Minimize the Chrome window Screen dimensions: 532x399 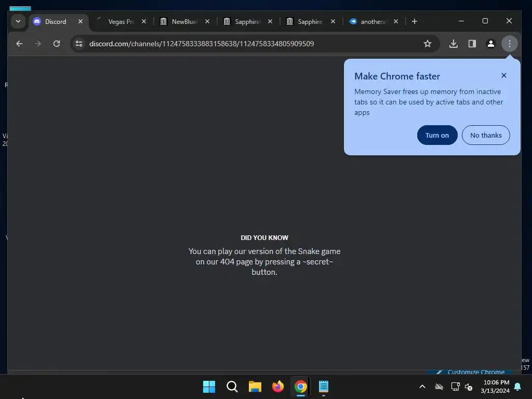(x=461, y=21)
